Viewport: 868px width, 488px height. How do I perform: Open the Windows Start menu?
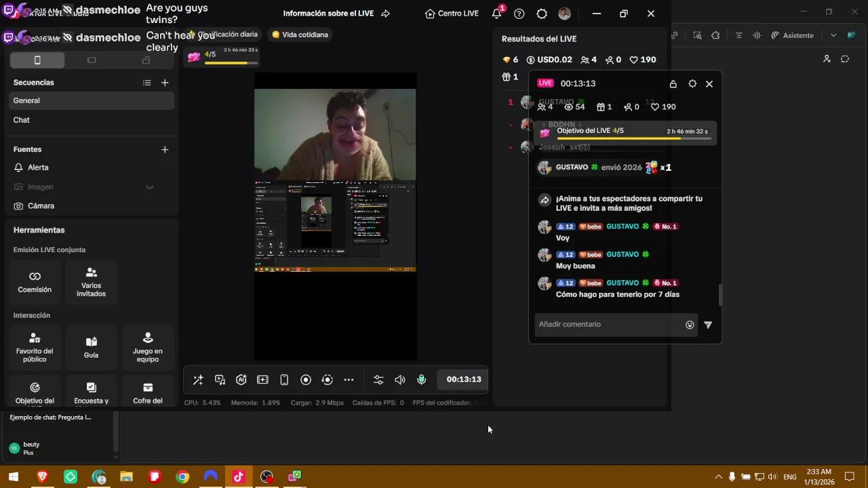coord(14,476)
